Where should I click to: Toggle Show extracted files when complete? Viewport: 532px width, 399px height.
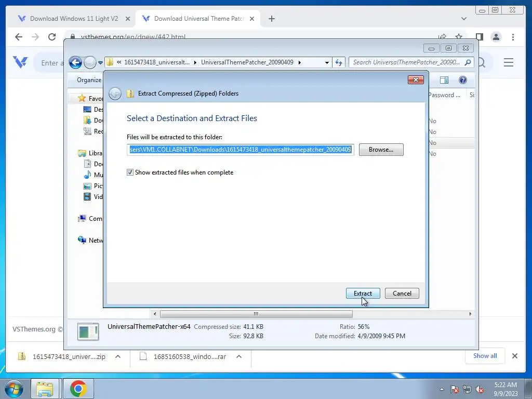pyautogui.click(x=130, y=172)
